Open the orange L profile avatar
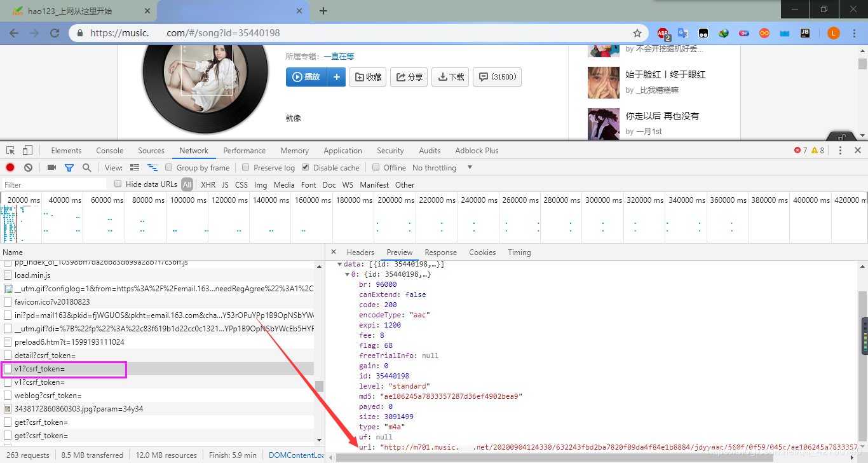 click(x=834, y=33)
